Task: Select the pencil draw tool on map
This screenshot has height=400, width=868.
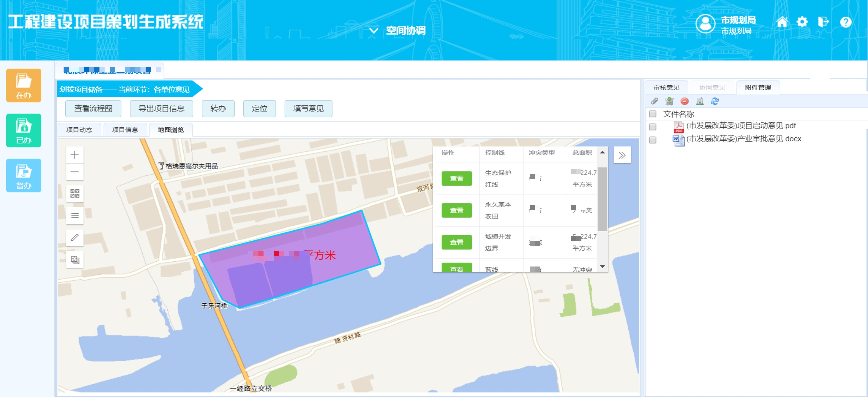Action: [74, 238]
